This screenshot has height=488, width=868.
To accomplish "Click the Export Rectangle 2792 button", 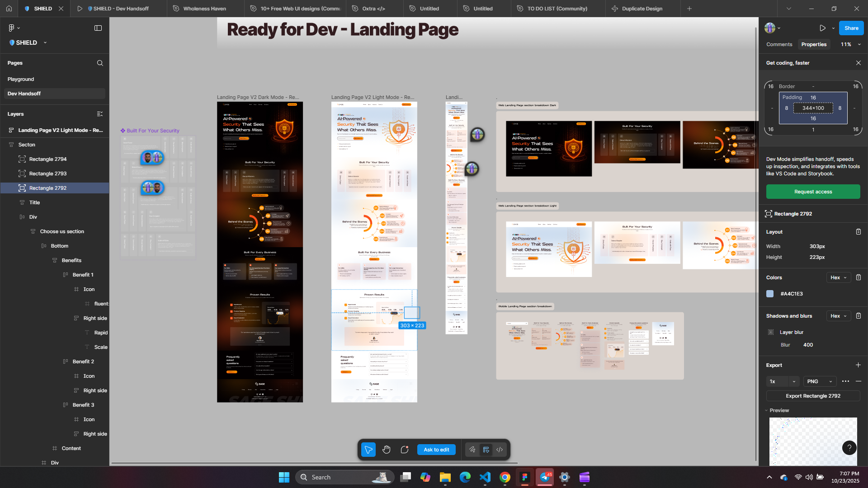I will click(813, 396).
